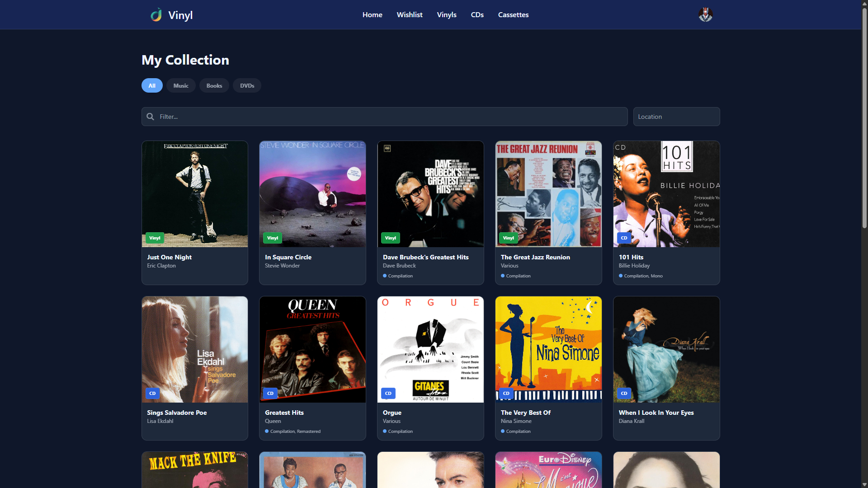Viewport: 868px width, 488px height.
Task: Click the In Square Circle title
Action: click(288, 257)
